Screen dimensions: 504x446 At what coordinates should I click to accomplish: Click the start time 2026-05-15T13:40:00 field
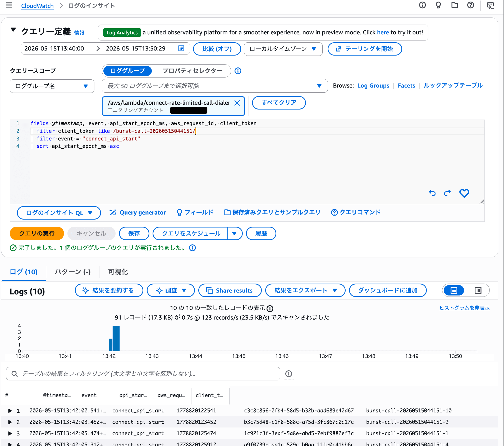pos(54,49)
